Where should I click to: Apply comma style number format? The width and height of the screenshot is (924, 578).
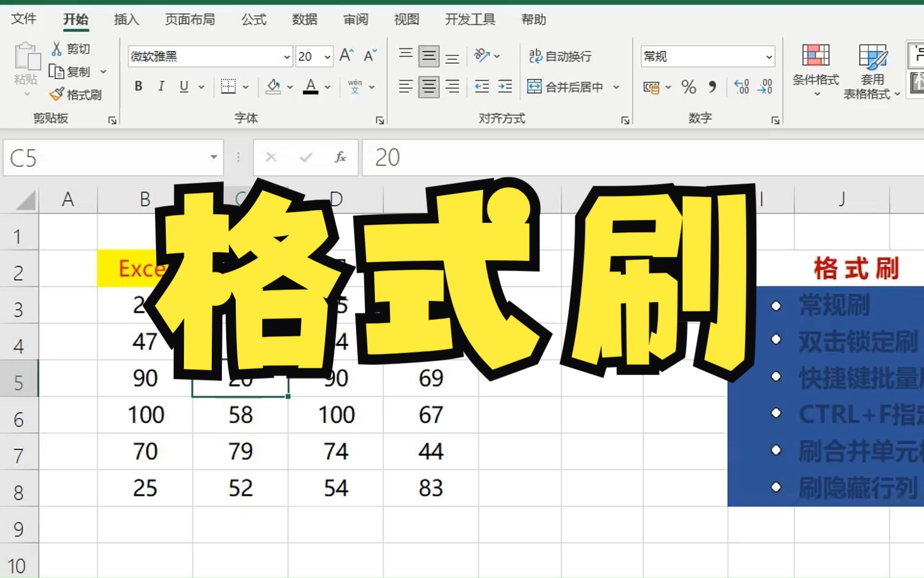point(712,87)
